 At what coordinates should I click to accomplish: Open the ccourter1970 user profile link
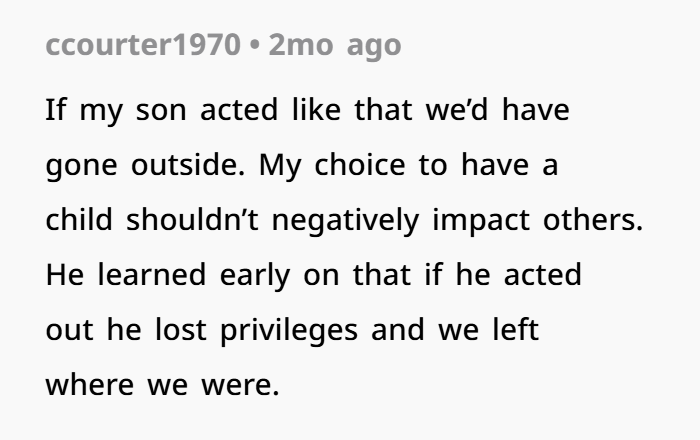(143, 45)
